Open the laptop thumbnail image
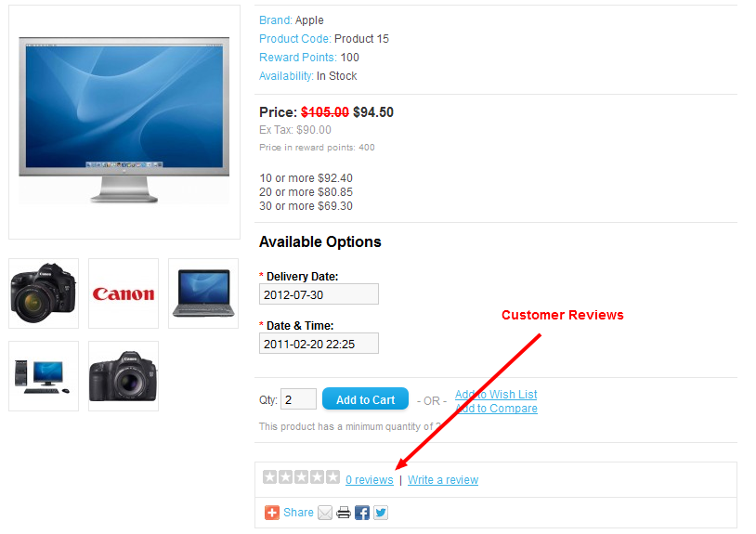Viewport: 756px width, 534px height. point(203,293)
